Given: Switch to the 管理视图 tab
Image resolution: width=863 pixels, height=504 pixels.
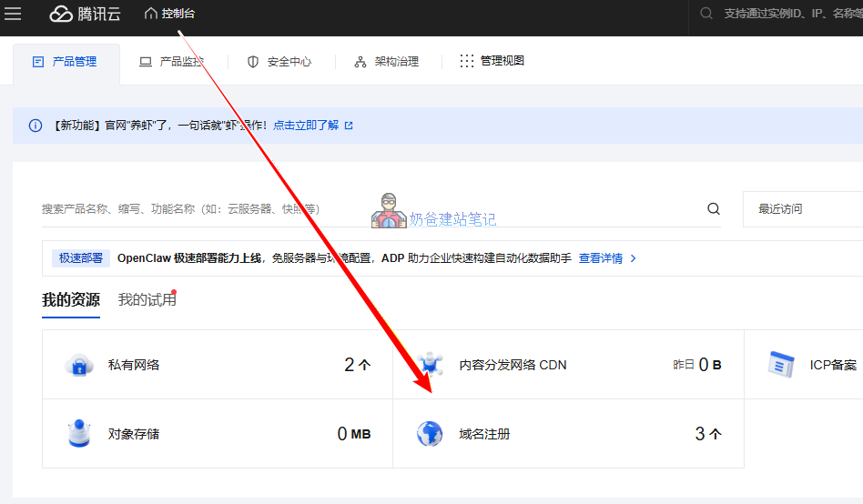Looking at the screenshot, I should 492,61.
